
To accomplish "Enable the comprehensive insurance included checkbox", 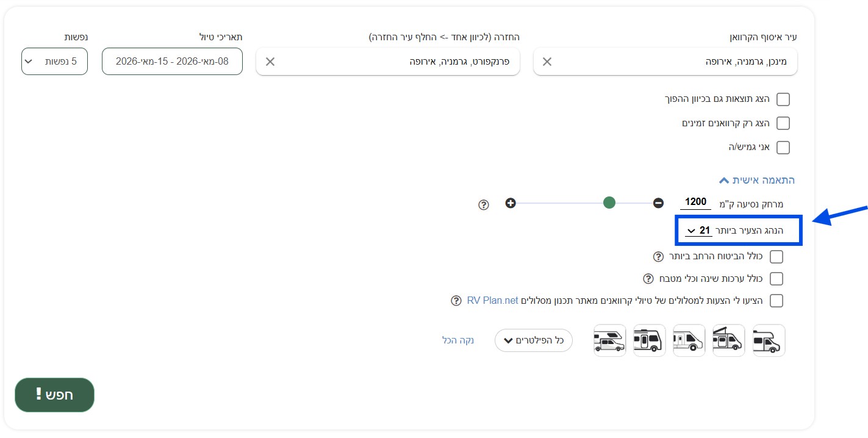I will (777, 256).
